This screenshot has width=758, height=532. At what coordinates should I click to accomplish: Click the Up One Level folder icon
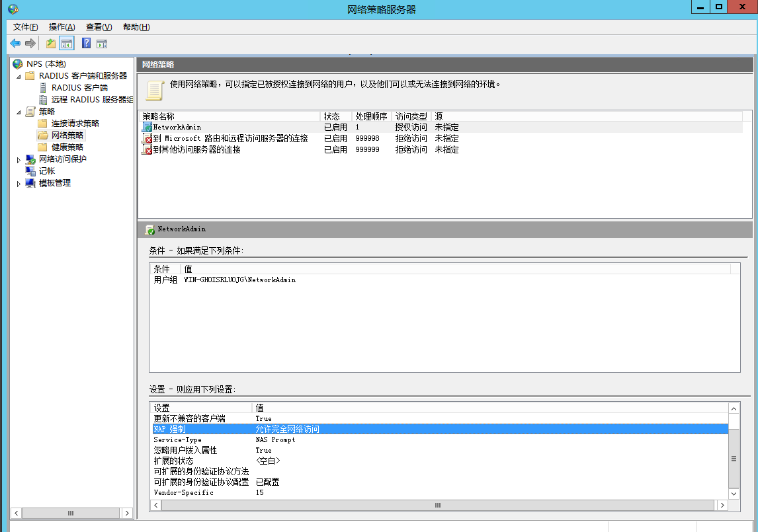[x=51, y=44]
